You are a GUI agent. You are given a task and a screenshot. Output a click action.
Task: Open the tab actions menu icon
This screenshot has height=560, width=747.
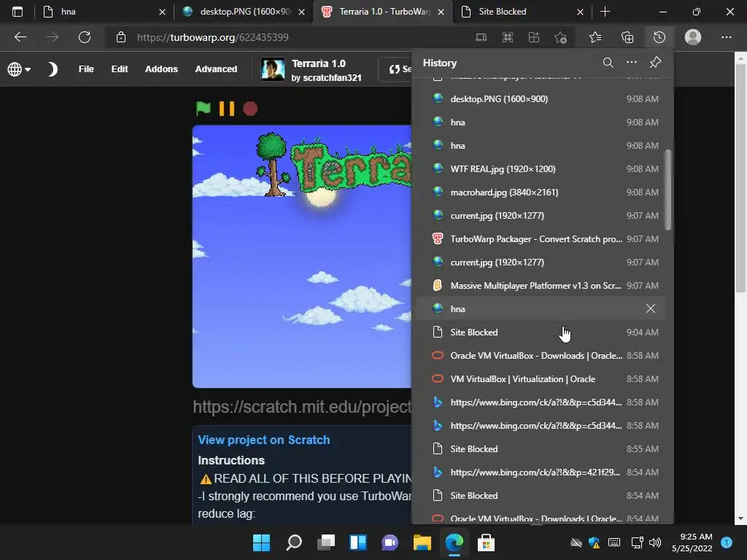click(x=18, y=12)
